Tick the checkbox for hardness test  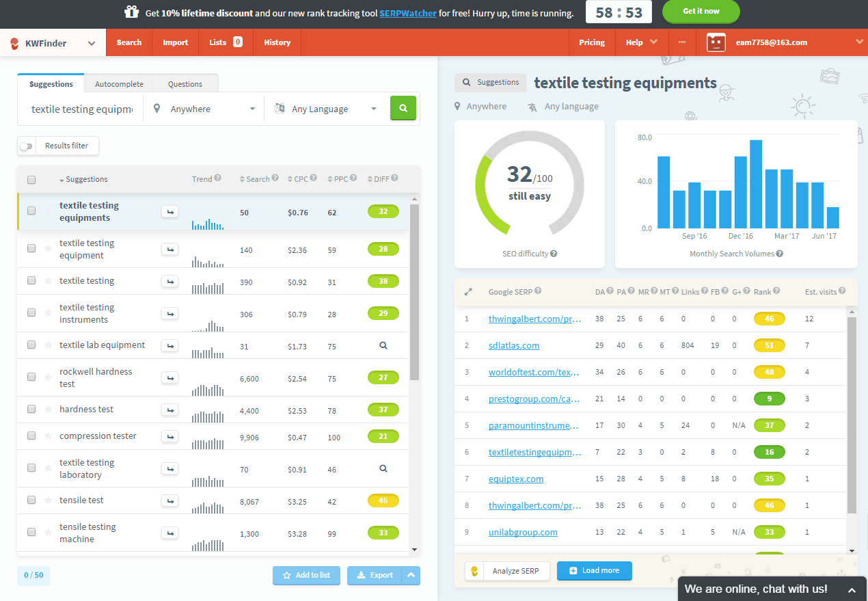point(31,410)
